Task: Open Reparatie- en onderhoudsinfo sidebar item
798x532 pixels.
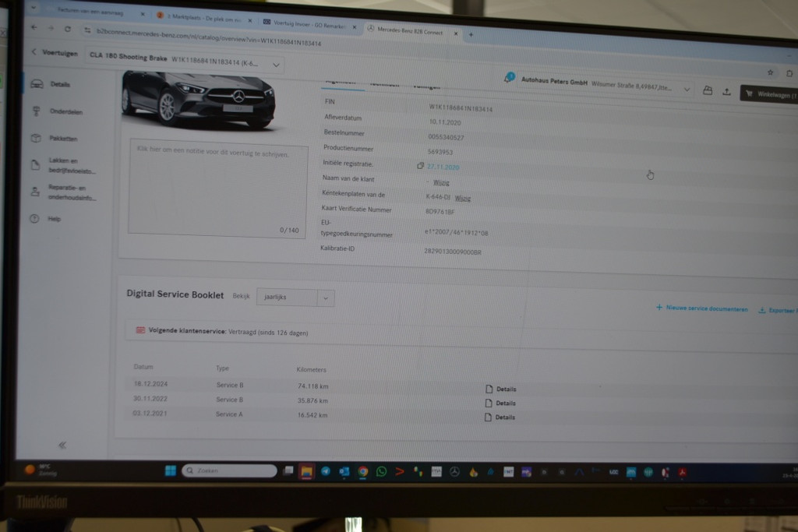Action: (x=70, y=192)
